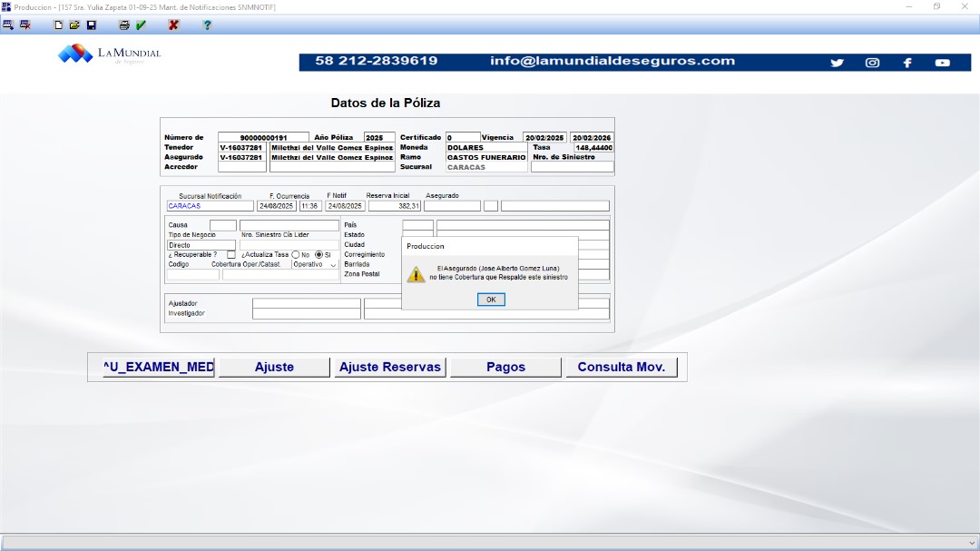The image size is (980, 551).
Task: Select 'Si' for Actualiza Tasa
Action: [318, 255]
